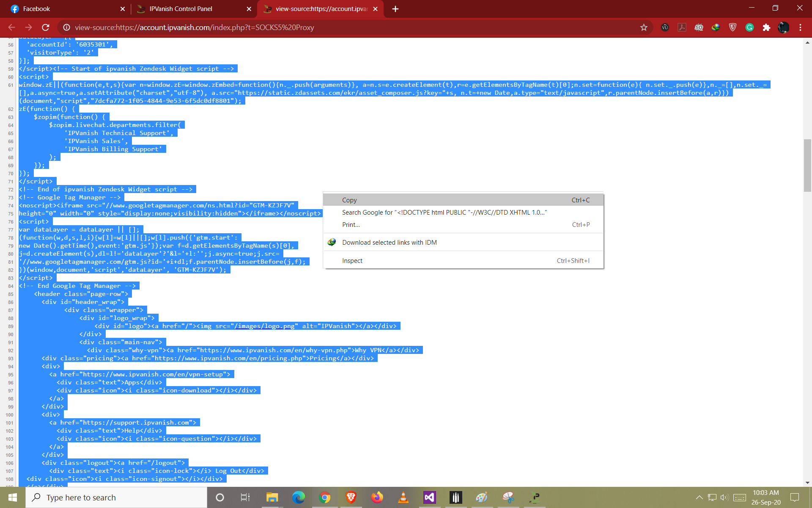812x508 pixels.
Task: Choose Print from the context menu
Action: click(463, 225)
